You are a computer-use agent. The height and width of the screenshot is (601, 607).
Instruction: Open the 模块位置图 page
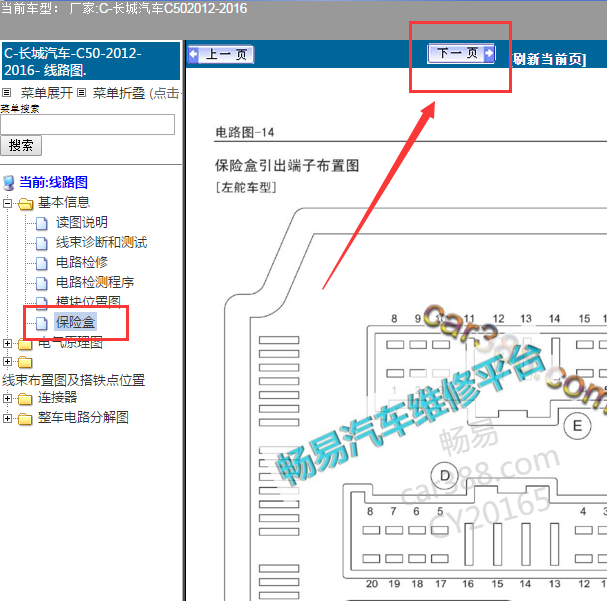(88, 301)
